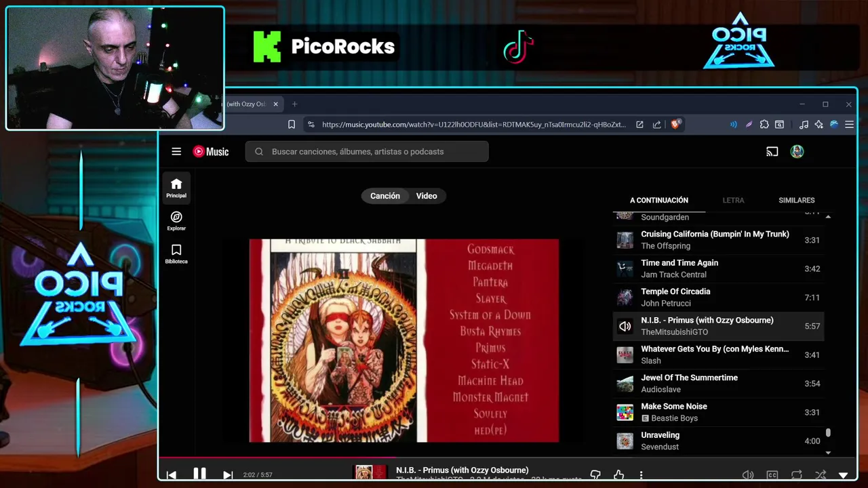This screenshot has width=868, height=488.
Task: Dislike the current song
Action: 595,475
